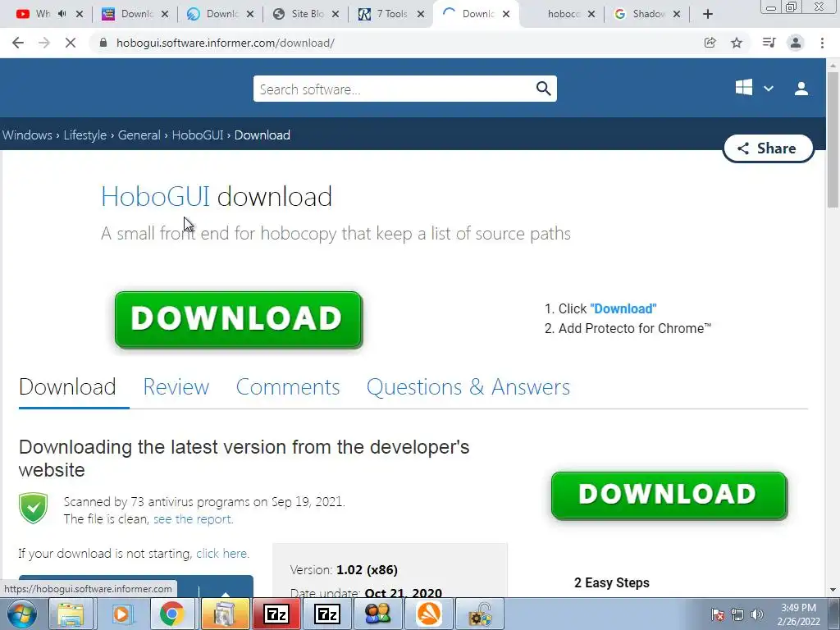Click the right-side green DOWNLOAD button

pos(669,495)
